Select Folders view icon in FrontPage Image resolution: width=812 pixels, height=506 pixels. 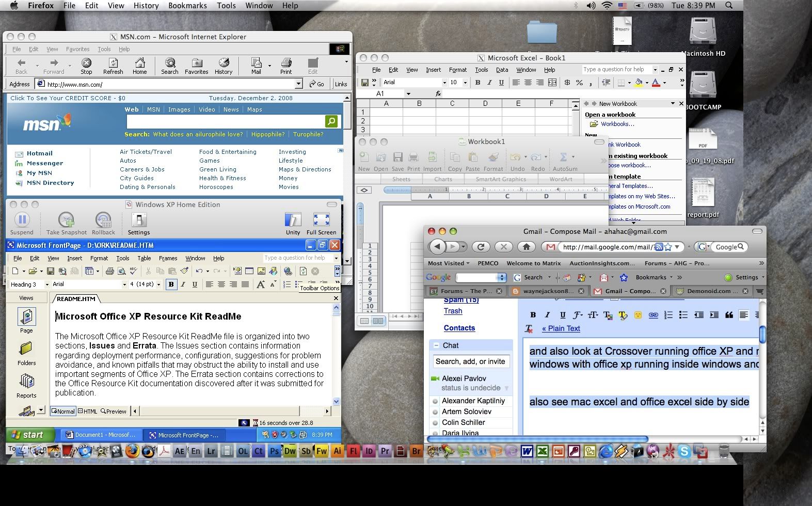tap(26, 349)
